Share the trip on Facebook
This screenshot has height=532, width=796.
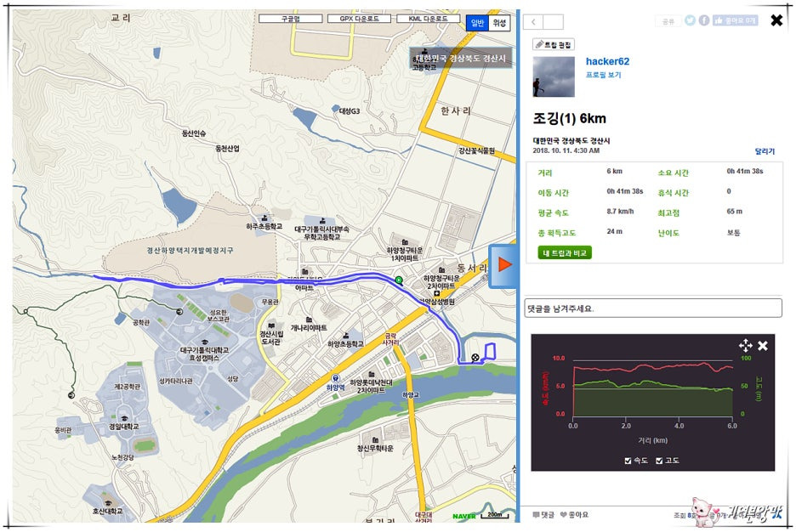[x=703, y=20]
